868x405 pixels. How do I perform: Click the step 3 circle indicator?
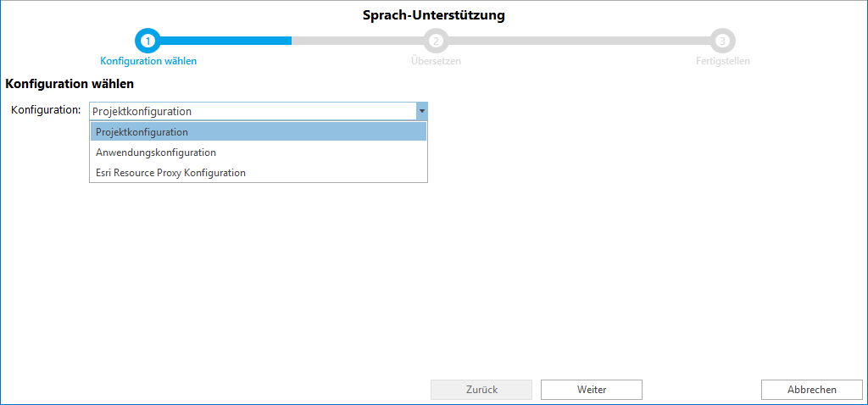pos(722,41)
